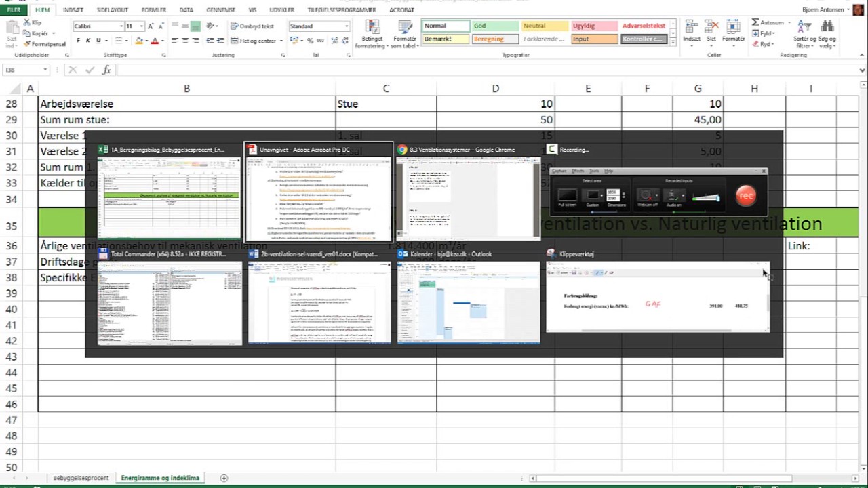
Task: Switch to the FORMLER ribbon tab
Action: [154, 10]
